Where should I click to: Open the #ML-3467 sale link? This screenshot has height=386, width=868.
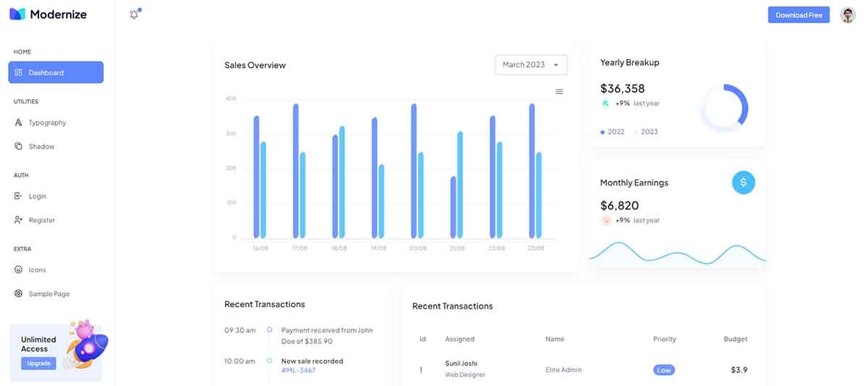pyautogui.click(x=298, y=371)
